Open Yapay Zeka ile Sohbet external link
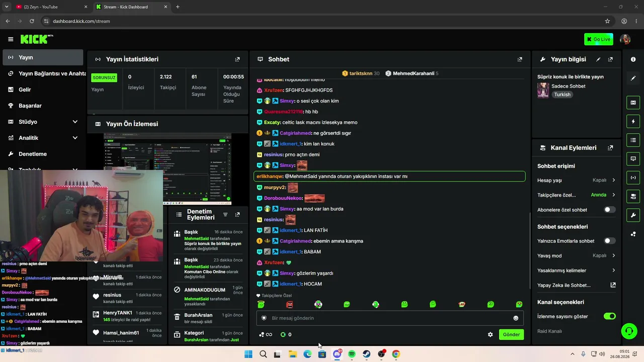 613,285
